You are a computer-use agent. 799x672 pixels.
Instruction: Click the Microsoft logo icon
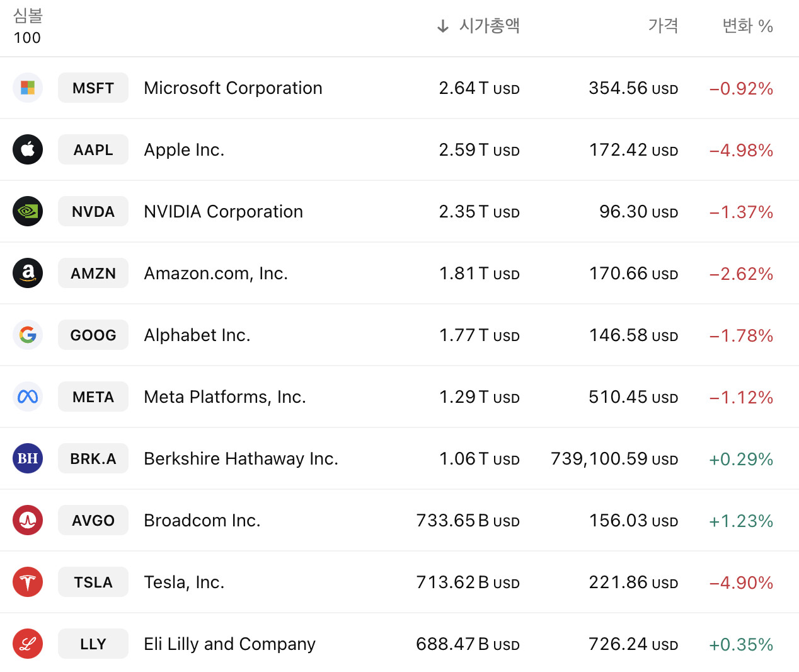point(28,88)
